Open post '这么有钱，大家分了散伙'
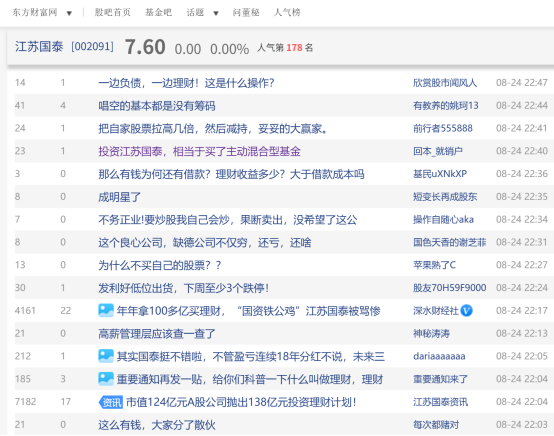 tap(157, 425)
